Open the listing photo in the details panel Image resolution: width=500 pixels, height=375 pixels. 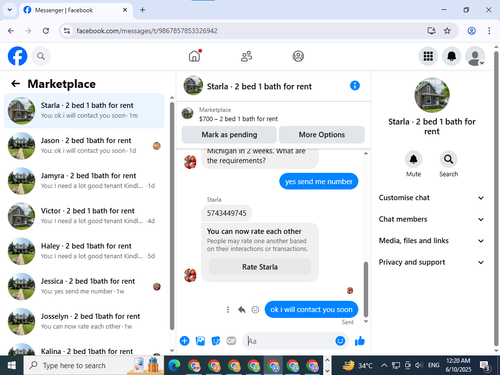432,95
